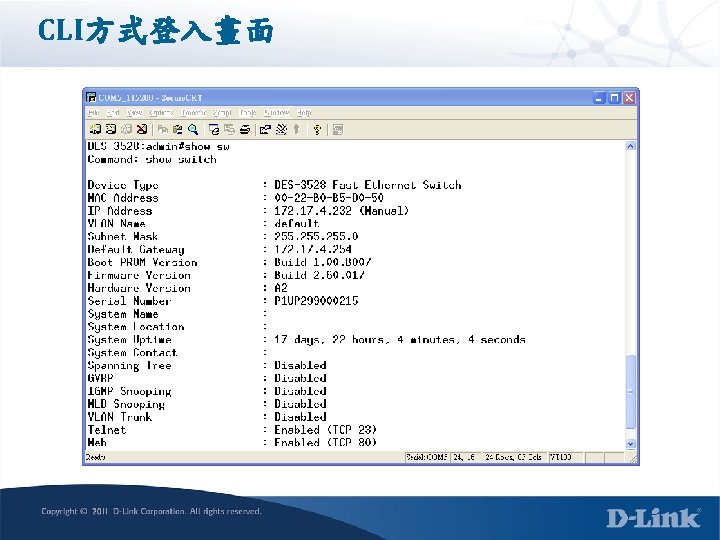Click the Disconnect icon with red X
This screenshot has width=720, height=540.
[142, 129]
